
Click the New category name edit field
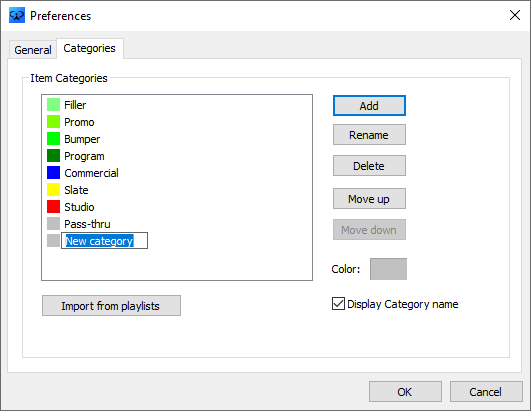[x=104, y=241]
